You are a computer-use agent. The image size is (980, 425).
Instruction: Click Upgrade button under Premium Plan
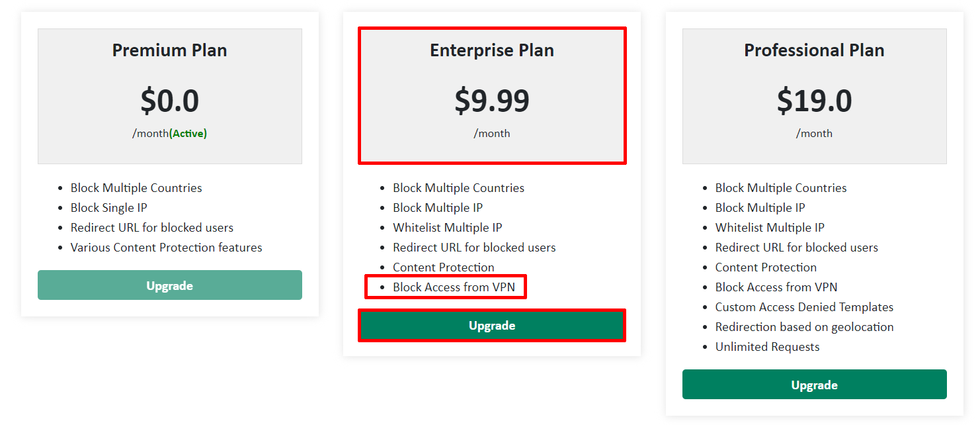(x=170, y=285)
